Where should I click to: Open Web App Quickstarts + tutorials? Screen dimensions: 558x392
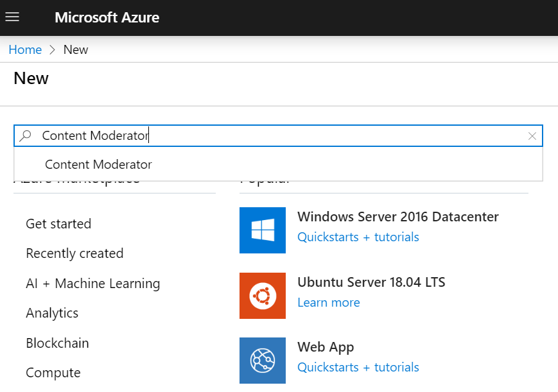pyautogui.click(x=358, y=367)
